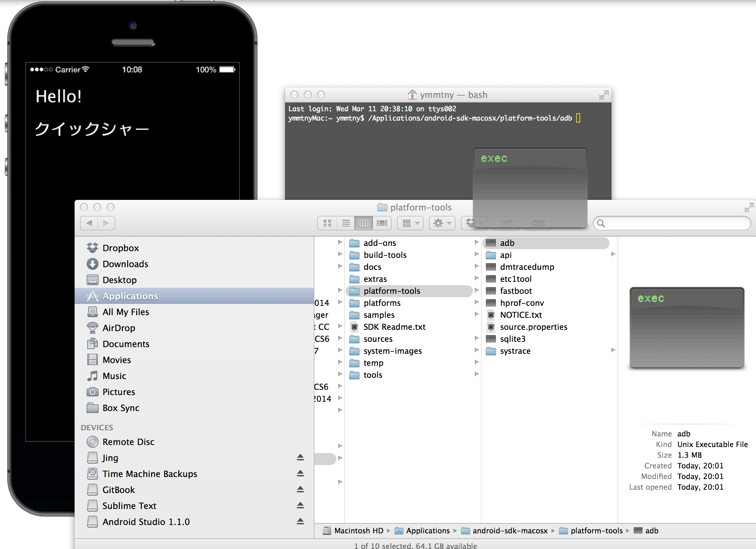756x549 pixels.
Task: Open Movies folder in sidebar
Action: (x=194, y=360)
